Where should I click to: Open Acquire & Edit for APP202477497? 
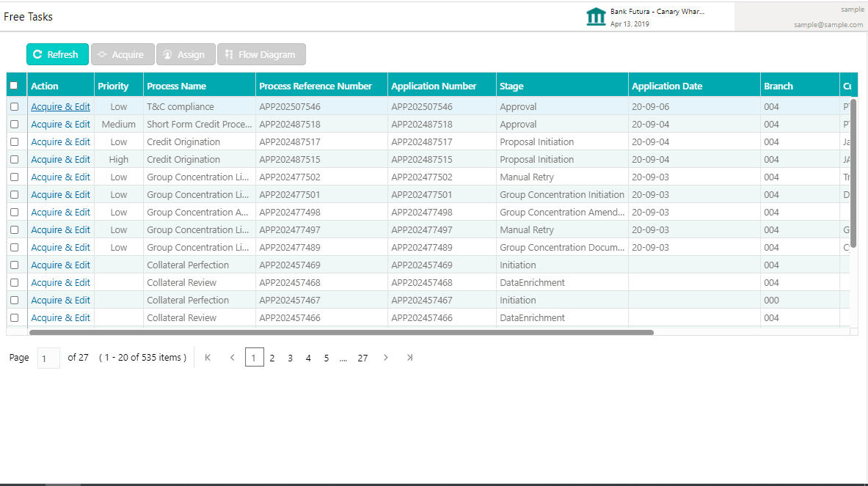60,230
